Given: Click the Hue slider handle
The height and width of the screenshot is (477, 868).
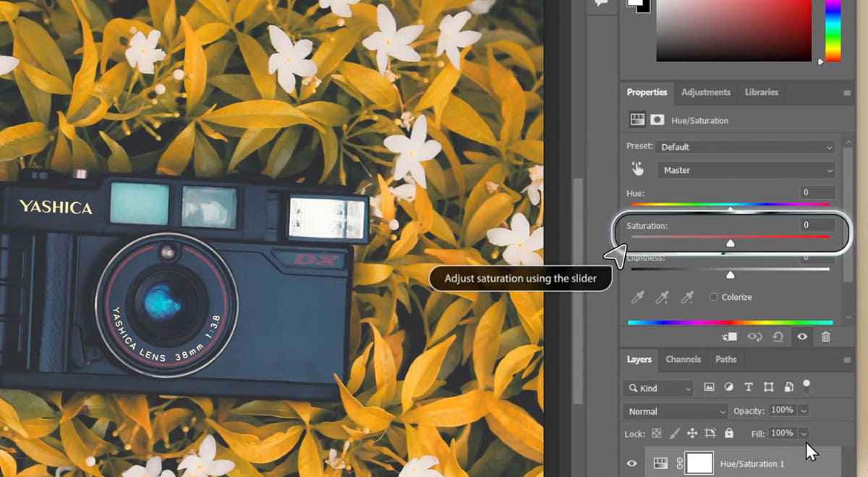Looking at the screenshot, I should click(x=730, y=209).
